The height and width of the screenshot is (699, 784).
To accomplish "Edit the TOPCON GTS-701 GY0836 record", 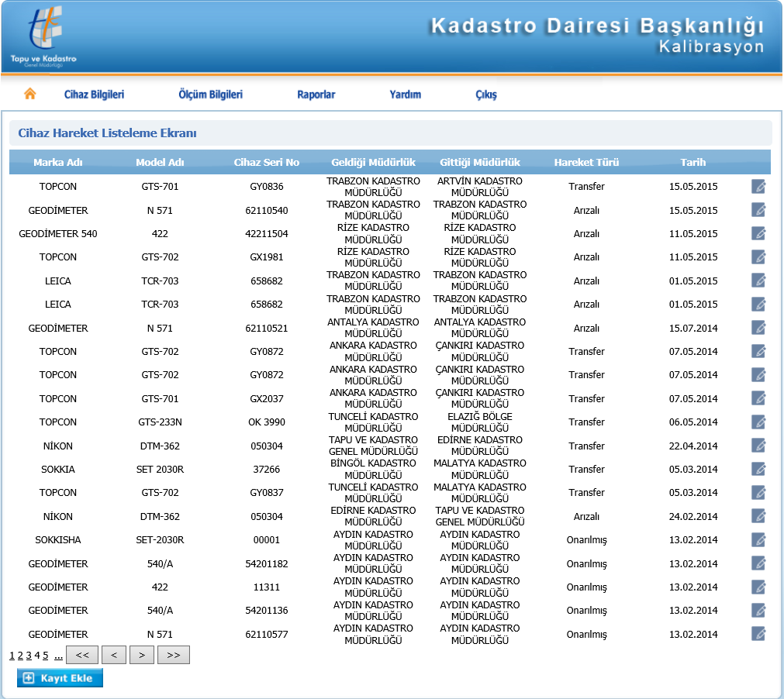I will (x=758, y=186).
